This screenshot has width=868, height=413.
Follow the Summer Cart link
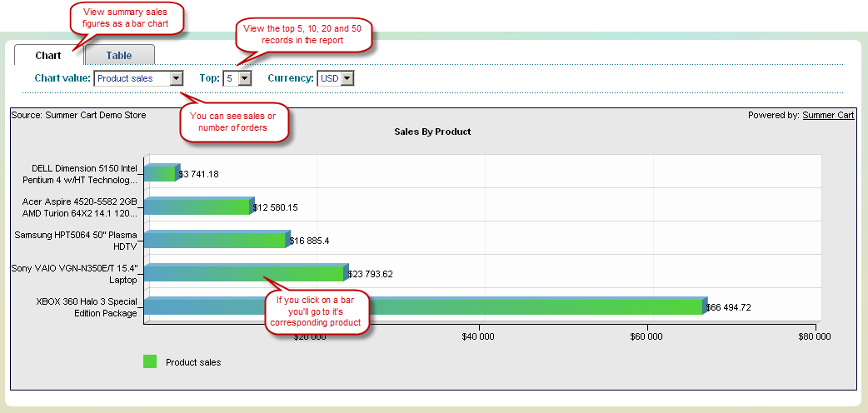click(828, 115)
